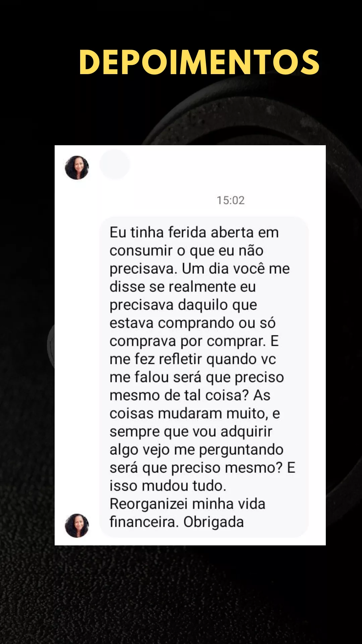
Task: Click the line 'comprava por comprar. E'
Action: tap(194, 341)
